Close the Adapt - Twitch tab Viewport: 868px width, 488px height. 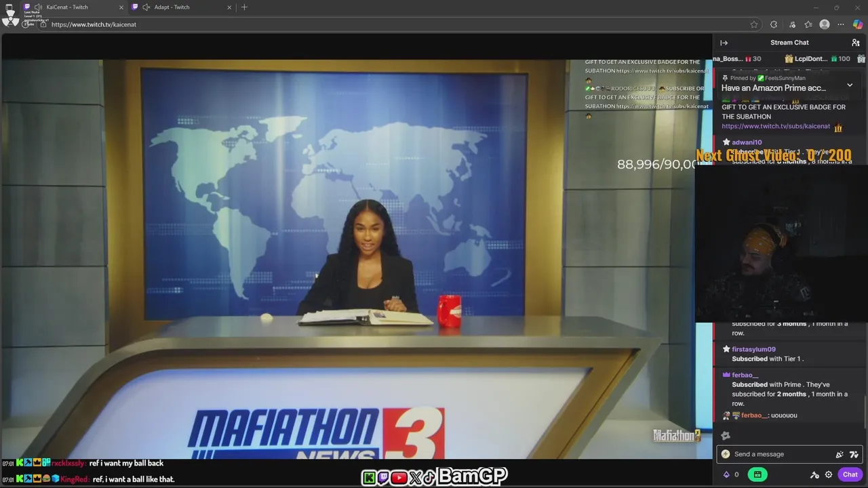click(x=229, y=7)
